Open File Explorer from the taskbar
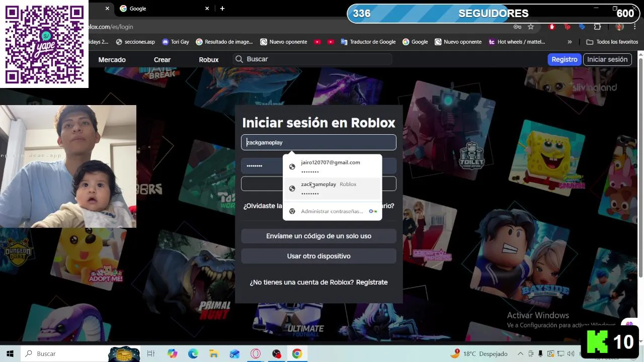644x362 pixels. (x=213, y=353)
